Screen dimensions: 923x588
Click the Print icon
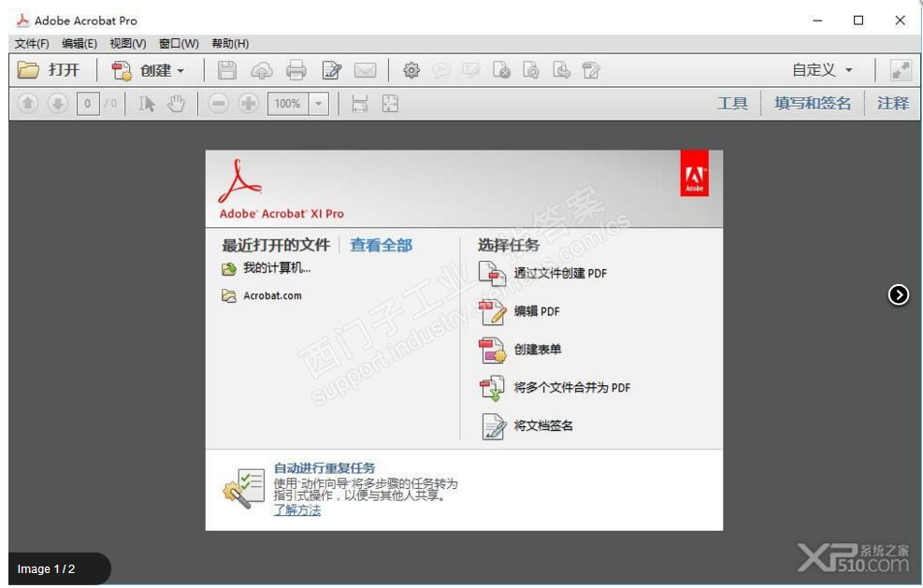point(296,71)
